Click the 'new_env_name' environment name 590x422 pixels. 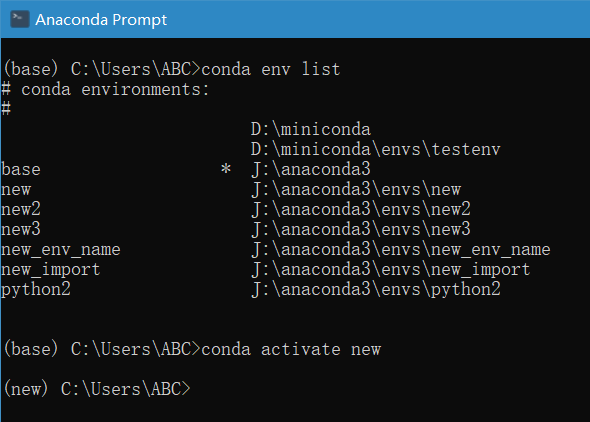point(61,249)
